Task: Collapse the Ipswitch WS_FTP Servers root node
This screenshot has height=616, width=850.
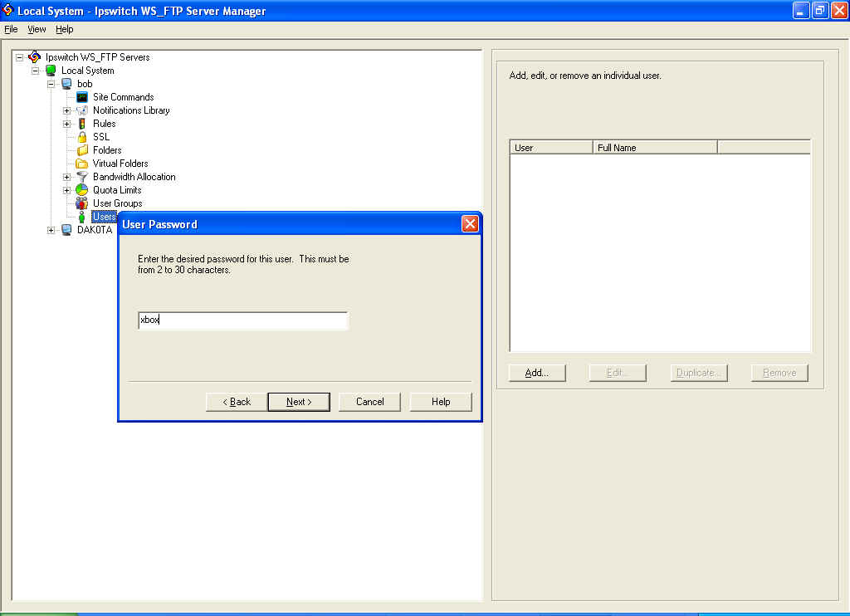Action: [20, 57]
